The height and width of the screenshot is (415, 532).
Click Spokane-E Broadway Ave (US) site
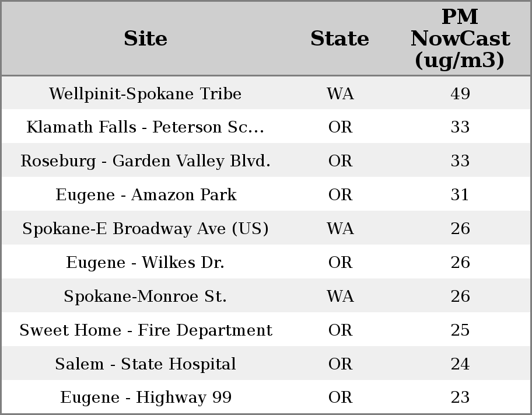point(145,229)
